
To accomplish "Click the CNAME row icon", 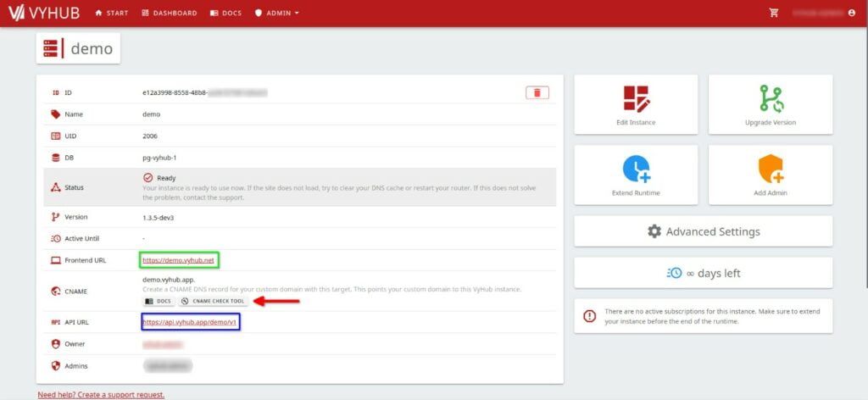I will coord(55,291).
